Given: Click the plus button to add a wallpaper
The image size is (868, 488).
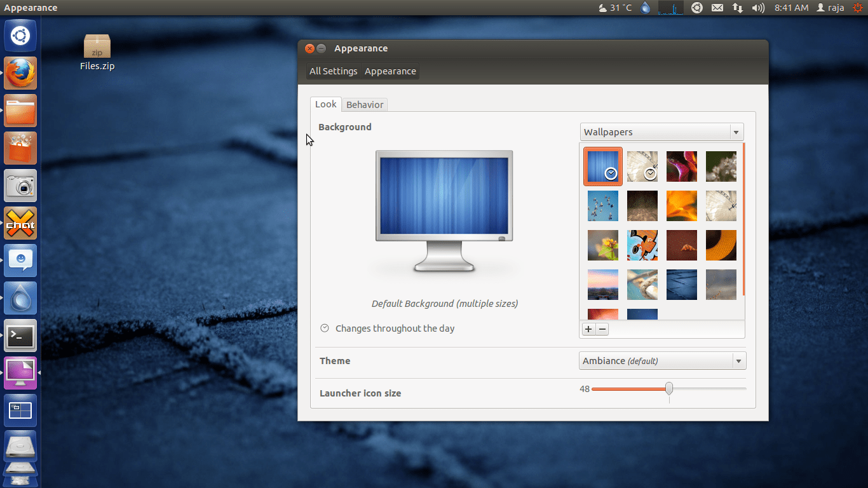Looking at the screenshot, I should pyautogui.click(x=588, y=329).
